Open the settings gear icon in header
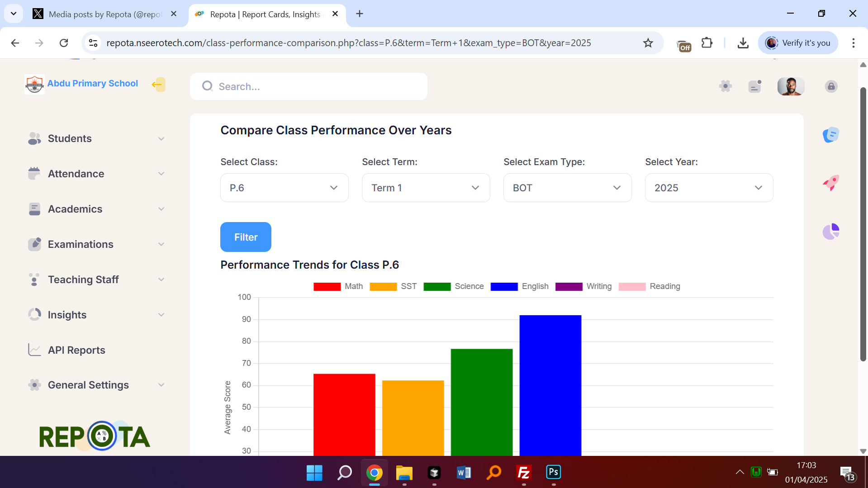This screenshot has height=488, width=868. point(725,86)
